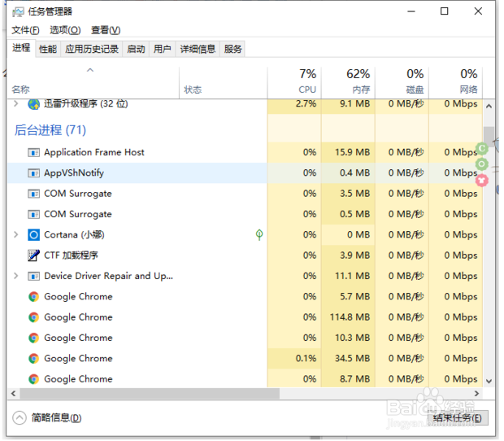Select the Cortana (小娜) process name
Image resolution: width=504 pixels, height=441 pixels.
tap(74, 235)
